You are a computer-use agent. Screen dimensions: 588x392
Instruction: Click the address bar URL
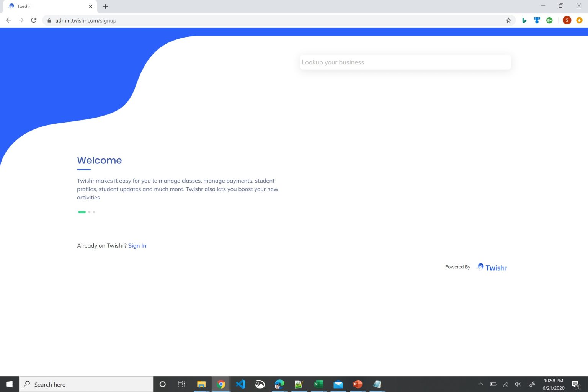86,21
